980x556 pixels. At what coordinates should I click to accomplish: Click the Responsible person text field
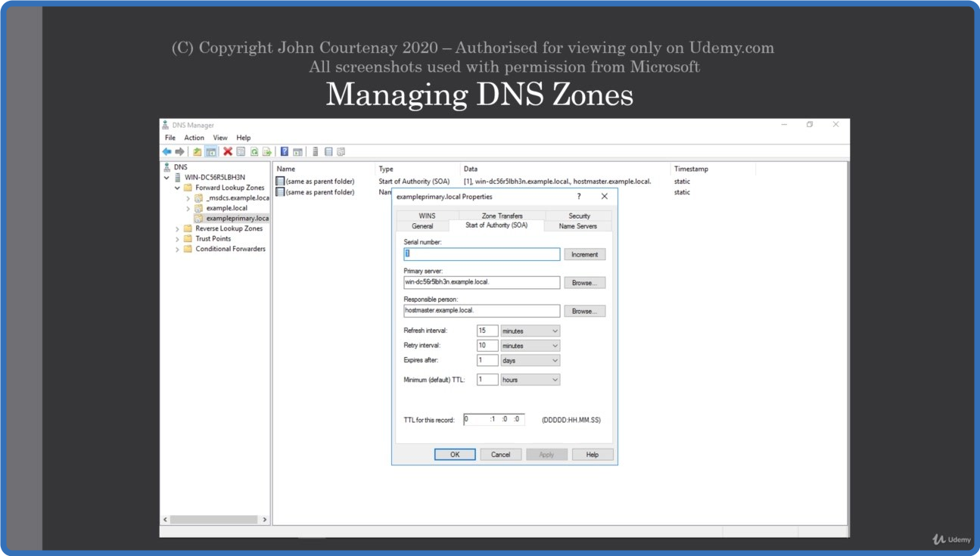point(481,311)
